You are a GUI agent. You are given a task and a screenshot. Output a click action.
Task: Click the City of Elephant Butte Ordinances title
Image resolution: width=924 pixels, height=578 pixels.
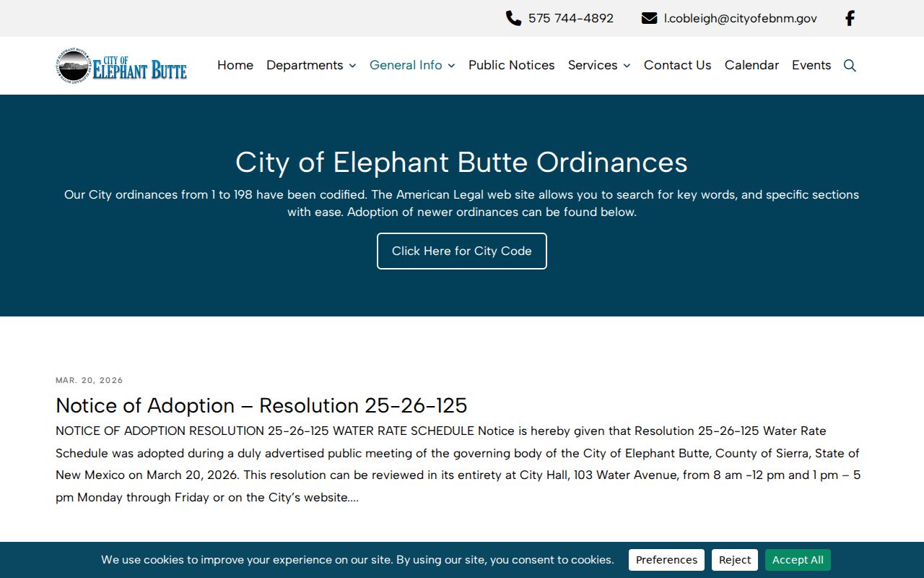[x=462, y=162]
